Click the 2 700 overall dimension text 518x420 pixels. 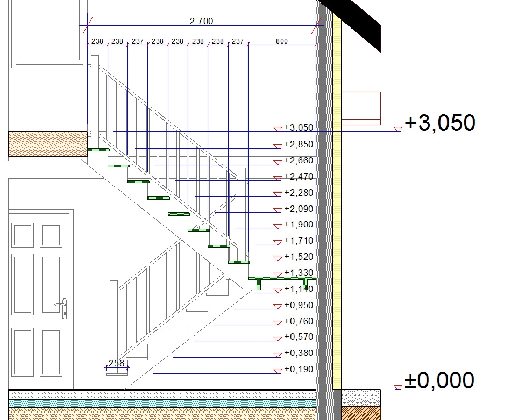coord(202,22)
